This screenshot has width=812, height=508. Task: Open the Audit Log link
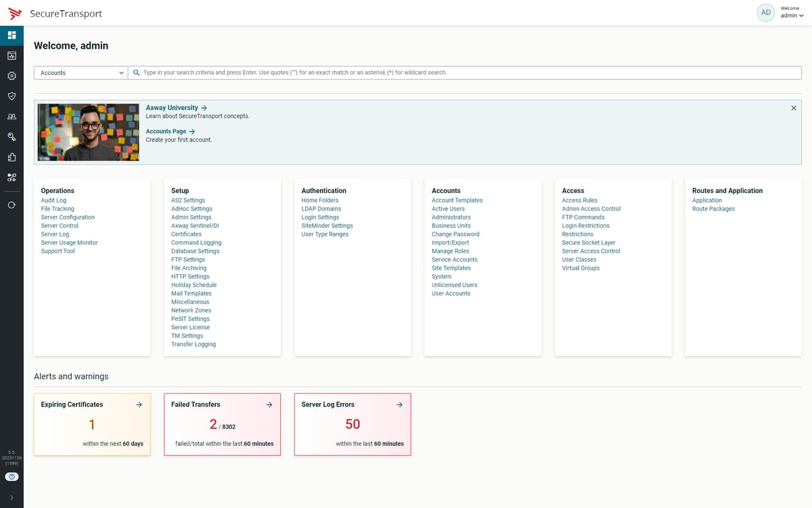53,200
